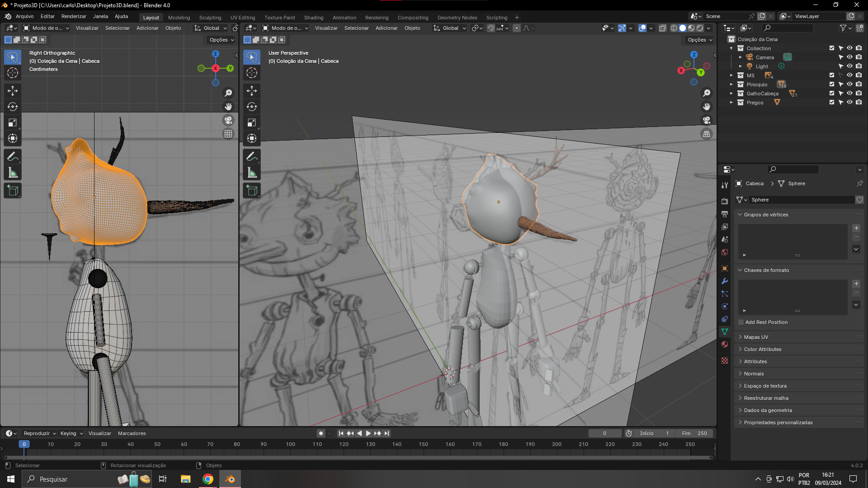
Task: Switch to the Sculpting workspace tab
Action: [210, 18]
